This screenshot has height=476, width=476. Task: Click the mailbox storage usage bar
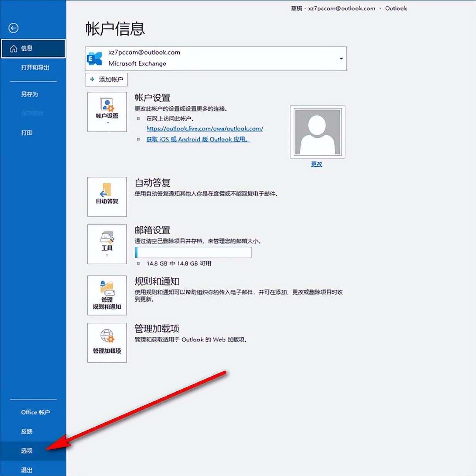point(193,252)
